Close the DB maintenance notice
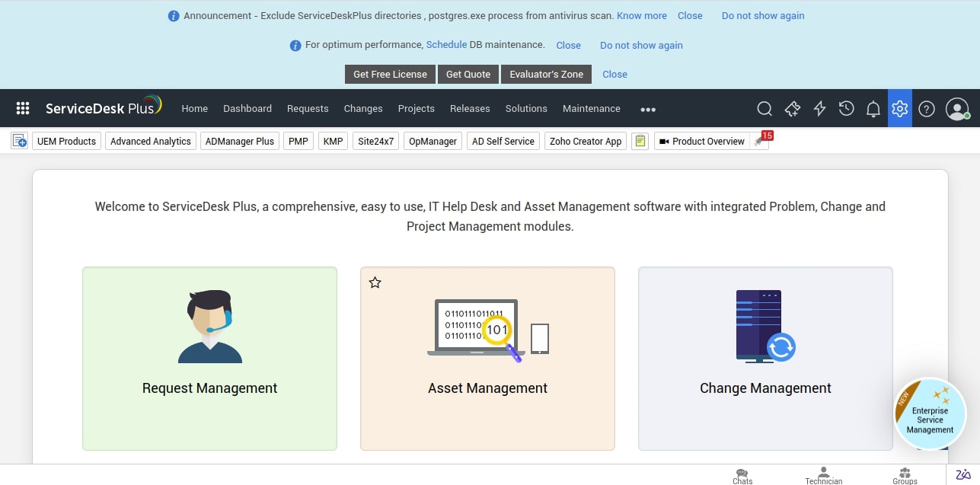Viewport: 980px width, 485px height. (568, 45)
